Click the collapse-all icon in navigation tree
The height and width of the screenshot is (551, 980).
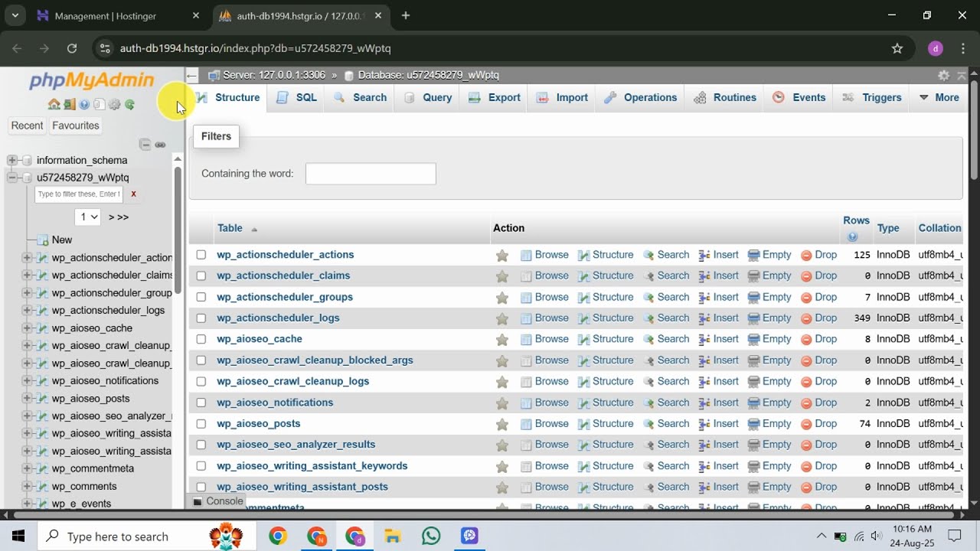[145, 145]
